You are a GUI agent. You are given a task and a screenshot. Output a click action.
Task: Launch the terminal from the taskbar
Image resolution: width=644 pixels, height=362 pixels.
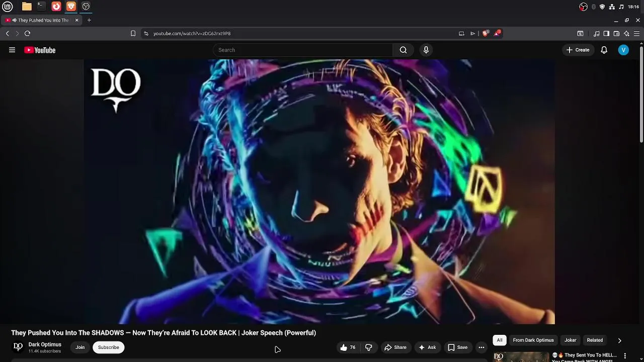[41, 7]
